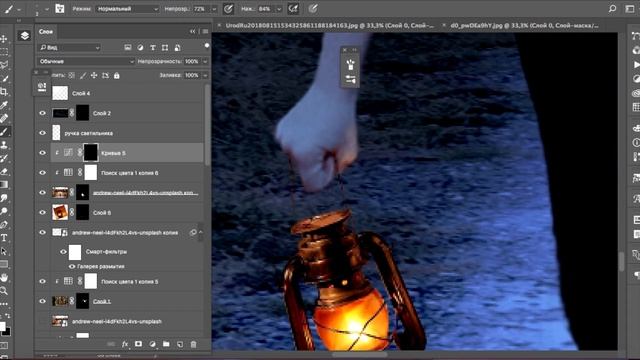Add layer style with fx button
This screenshot has height=360, width=640.
[x=125, y=344]
